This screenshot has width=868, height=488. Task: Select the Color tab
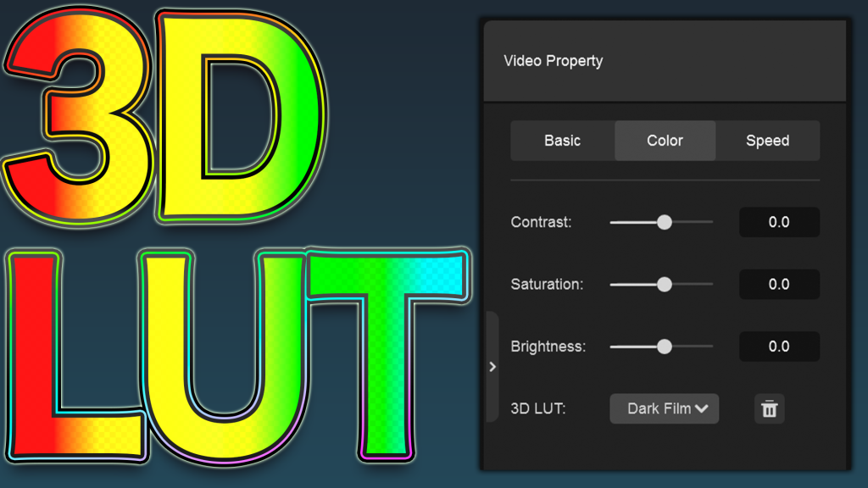click(x=665, y=141)
